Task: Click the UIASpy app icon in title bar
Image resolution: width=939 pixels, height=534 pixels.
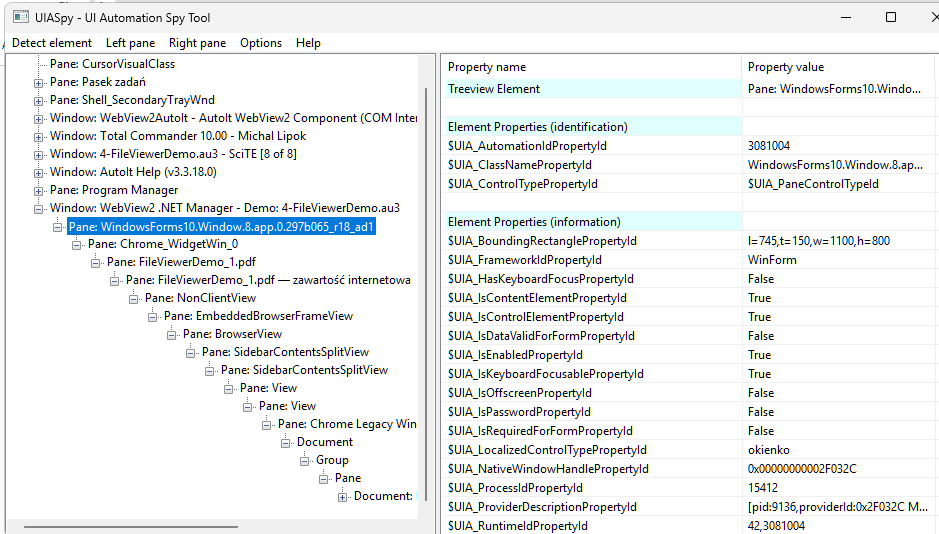Action: [19, 17]
